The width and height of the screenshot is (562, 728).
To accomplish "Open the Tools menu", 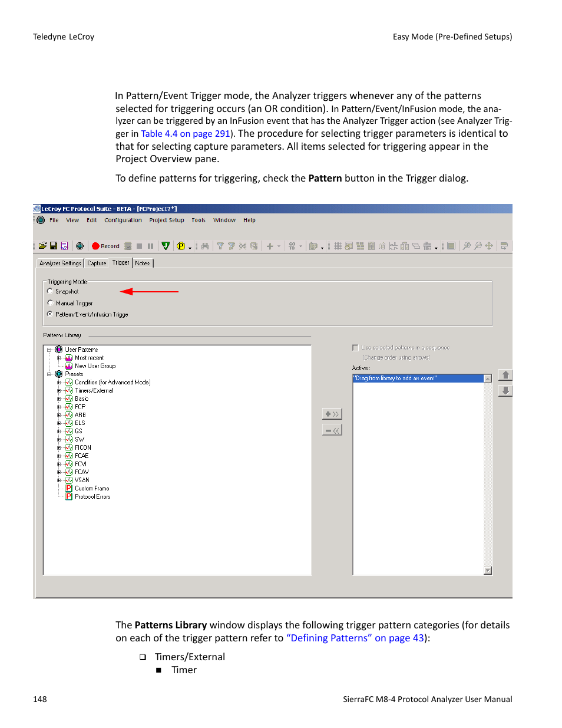I will (199, 220).
